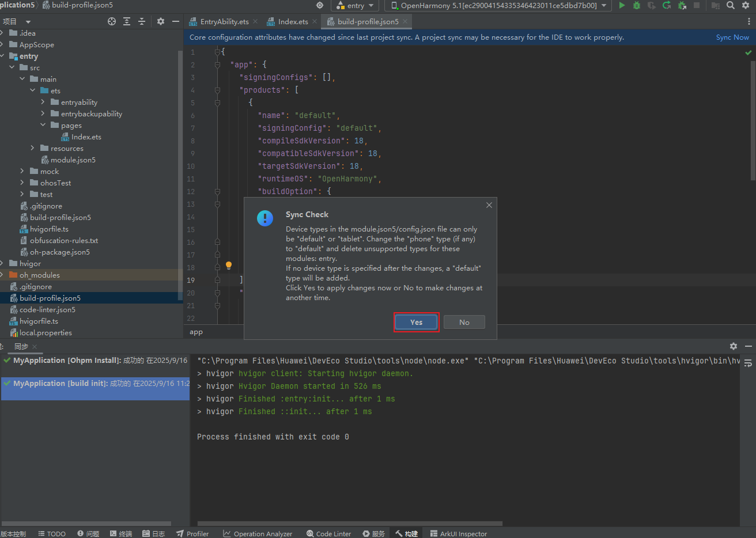This screenshot has width=756, height=538.
Task: Click the Sync Now link
Action: pyautogui.click(x=732, y=37)
